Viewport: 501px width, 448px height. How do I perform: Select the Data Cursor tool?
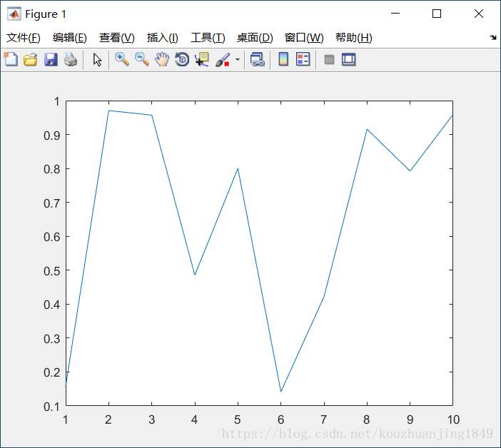pyautogui.click(x=202, y=59)
